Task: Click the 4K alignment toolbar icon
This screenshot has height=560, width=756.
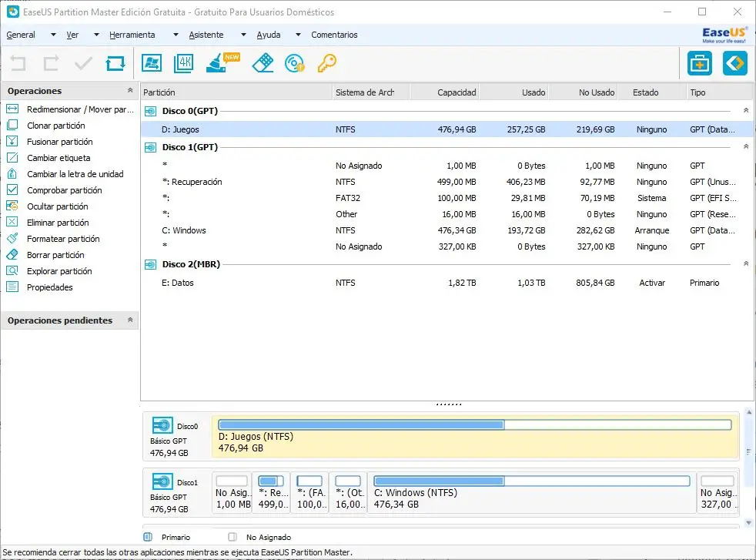Action: 183,64
